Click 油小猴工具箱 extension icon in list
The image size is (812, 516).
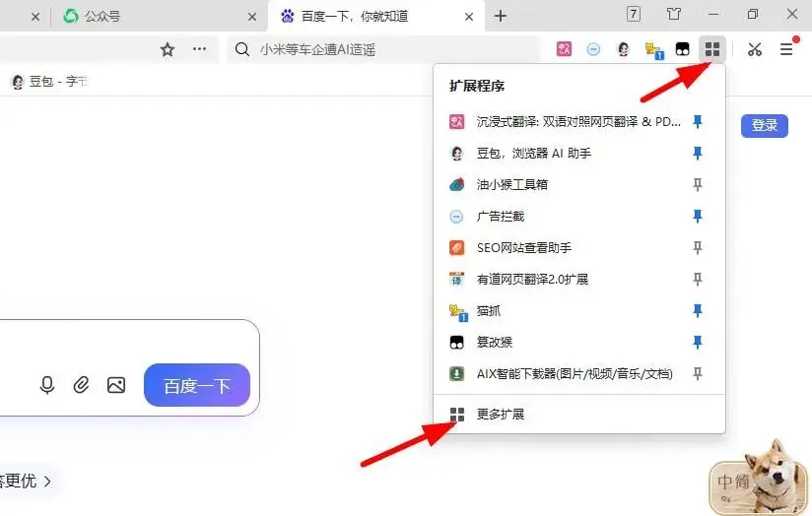pos(457,185)
